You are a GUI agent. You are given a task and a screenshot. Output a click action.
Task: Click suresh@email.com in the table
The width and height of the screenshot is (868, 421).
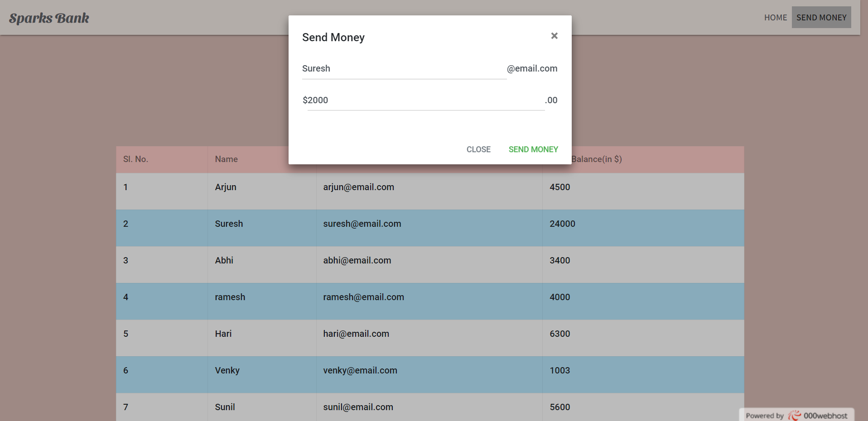[362, 224]
